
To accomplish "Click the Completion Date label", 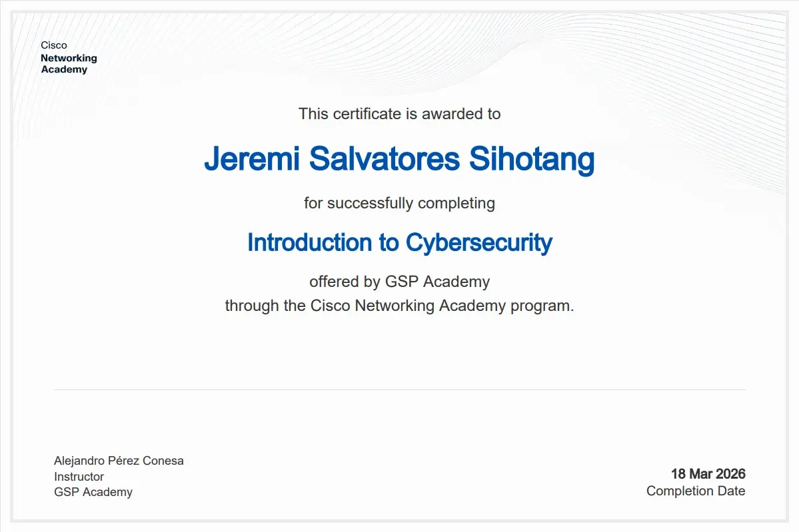I will [x=695, y=491].
